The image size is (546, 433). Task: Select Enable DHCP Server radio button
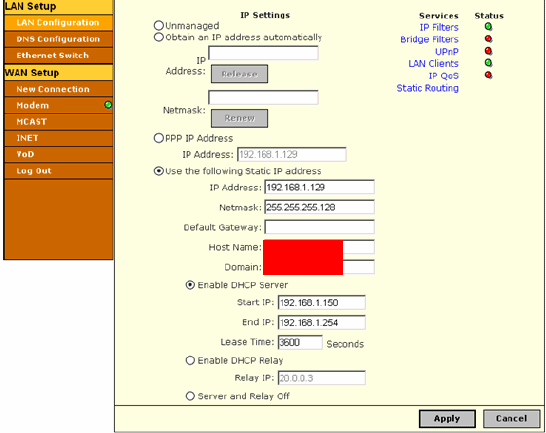[190, 285]
